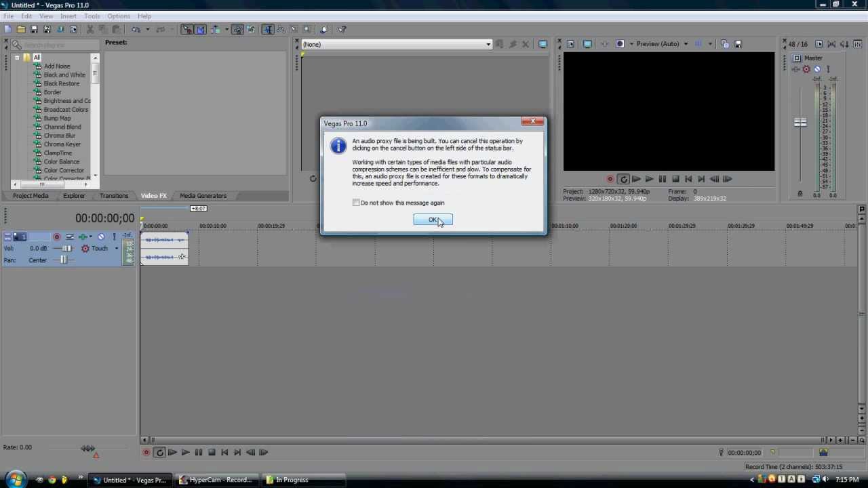Image resolution: width=868 pixels, height=488 pixels.
Task: Click the Video Preview project properties icon
Action: [570, 44]
